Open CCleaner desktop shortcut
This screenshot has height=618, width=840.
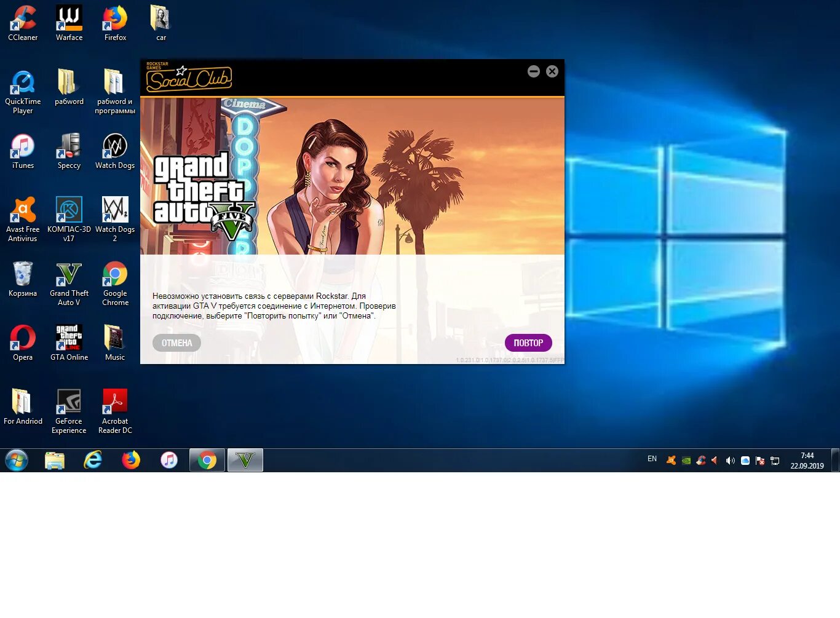pos(23,23)
